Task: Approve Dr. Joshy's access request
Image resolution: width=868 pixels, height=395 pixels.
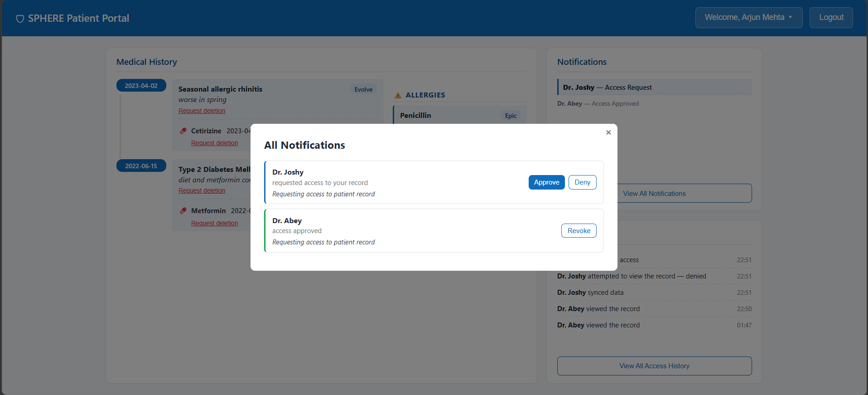Action: tap(546, 182)
